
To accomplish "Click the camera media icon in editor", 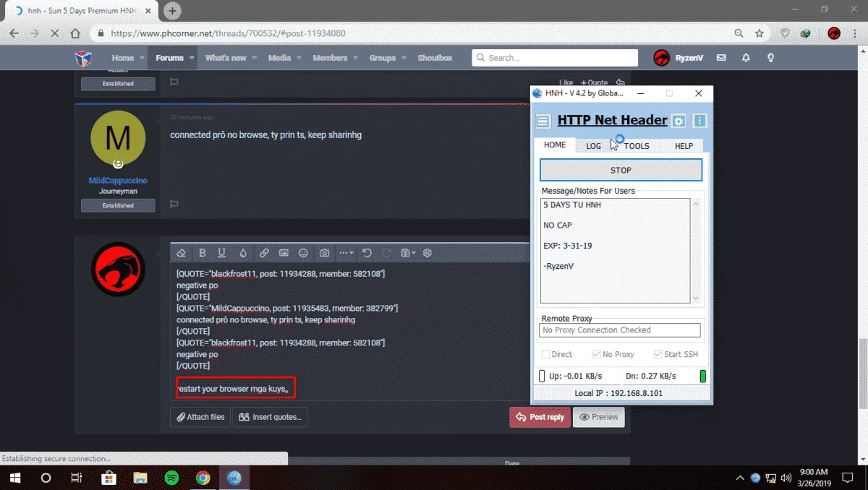I will (324, 253).
